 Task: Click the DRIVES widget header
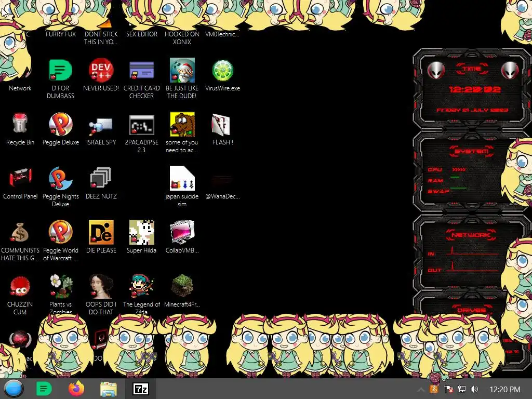tap(471, 310)
